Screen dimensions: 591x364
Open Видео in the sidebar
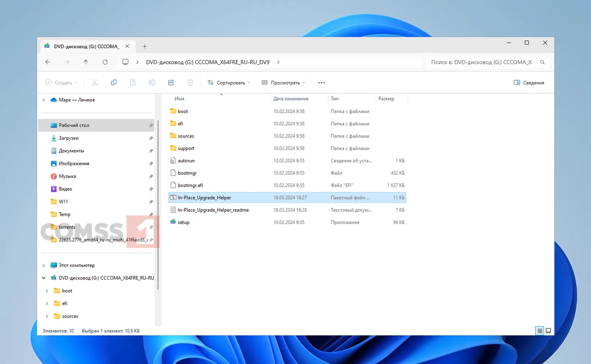point(96,189)
